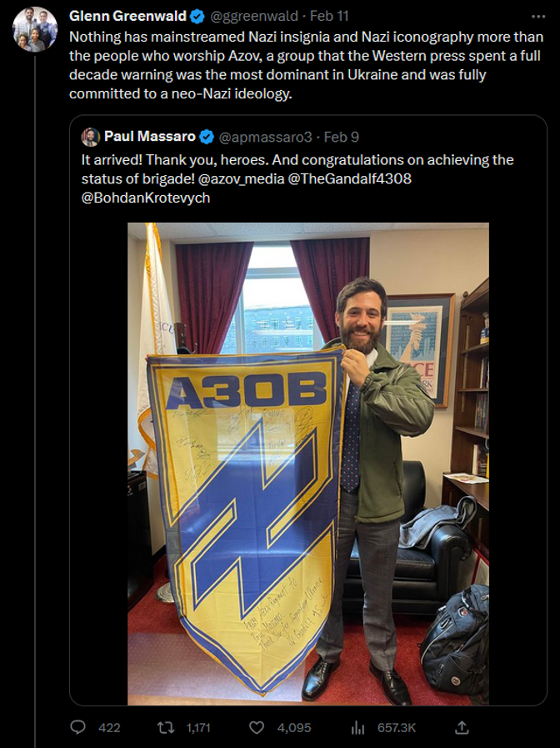Open the @apmassaro3 handle

pos(264,137)
